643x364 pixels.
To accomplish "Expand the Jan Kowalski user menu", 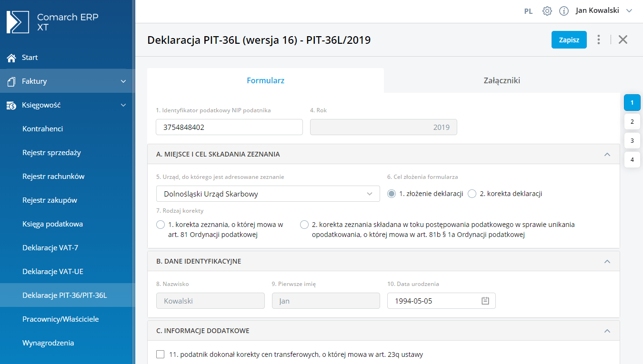I will tap(629, 11).
